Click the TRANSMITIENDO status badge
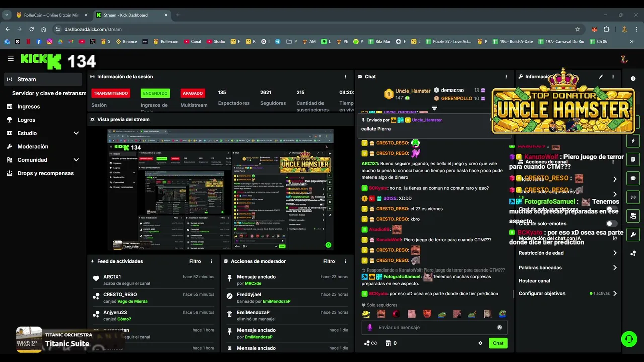Screen dimensions: 644x362 111,93
